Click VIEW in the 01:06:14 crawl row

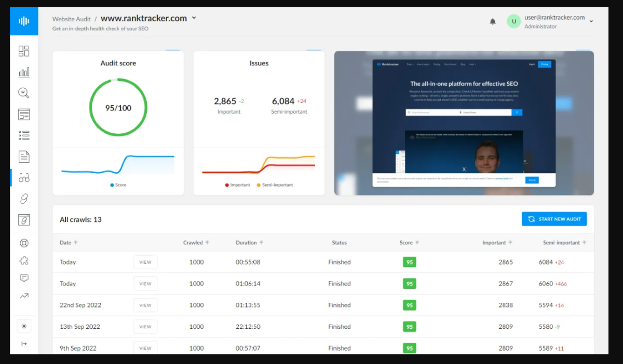point(145,284)
